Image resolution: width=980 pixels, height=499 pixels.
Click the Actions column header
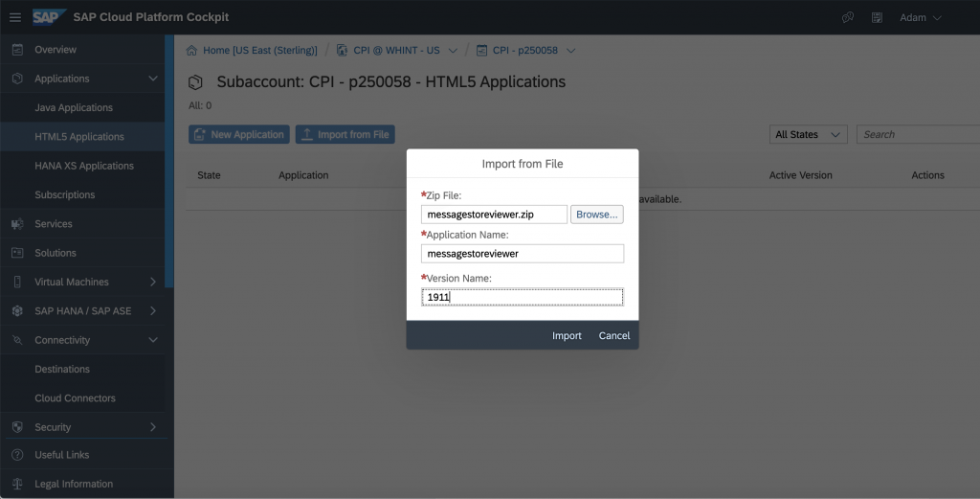point(927,175)
